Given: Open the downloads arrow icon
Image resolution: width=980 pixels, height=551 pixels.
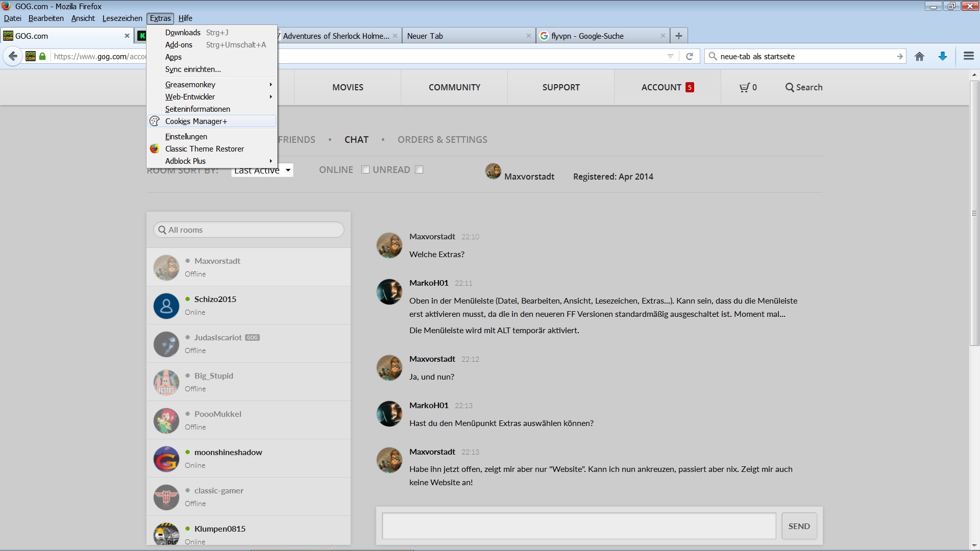Looking at the screenshot, I should [x=943, y=57].
